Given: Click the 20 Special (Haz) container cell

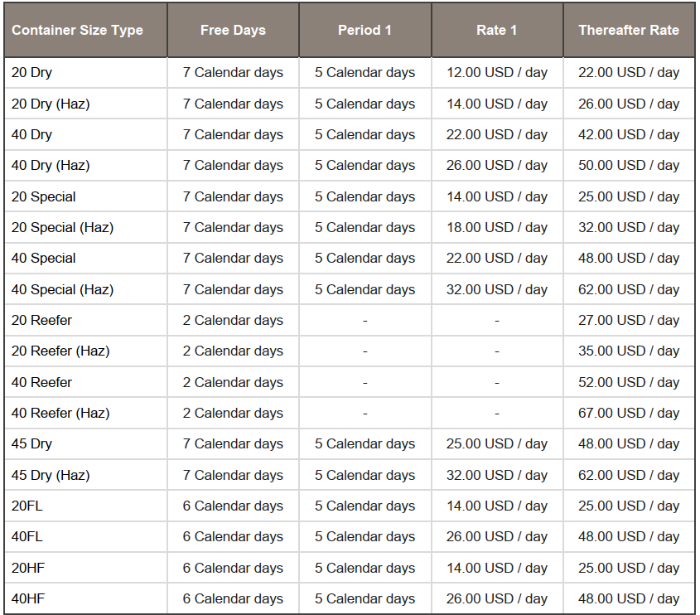Looking at the screenshot, I should click(x=62, y=227).
